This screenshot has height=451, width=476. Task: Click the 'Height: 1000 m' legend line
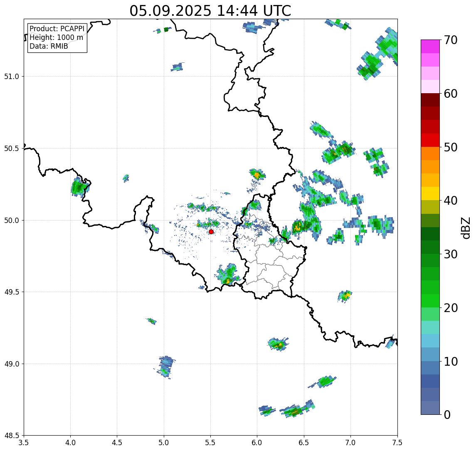click(56, 37)
